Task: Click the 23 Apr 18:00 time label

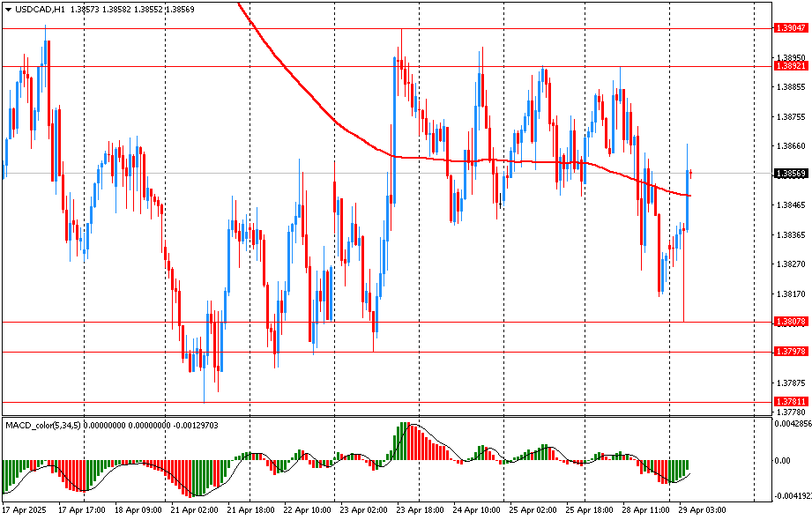Action: click(418, 509)
